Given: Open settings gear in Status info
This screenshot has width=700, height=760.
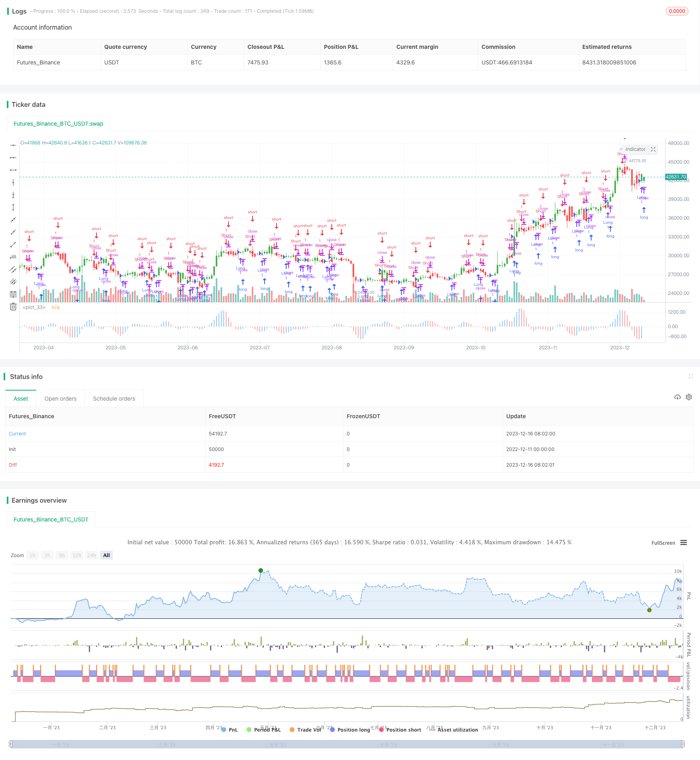Looking at the screenshot, I should 689,397.
